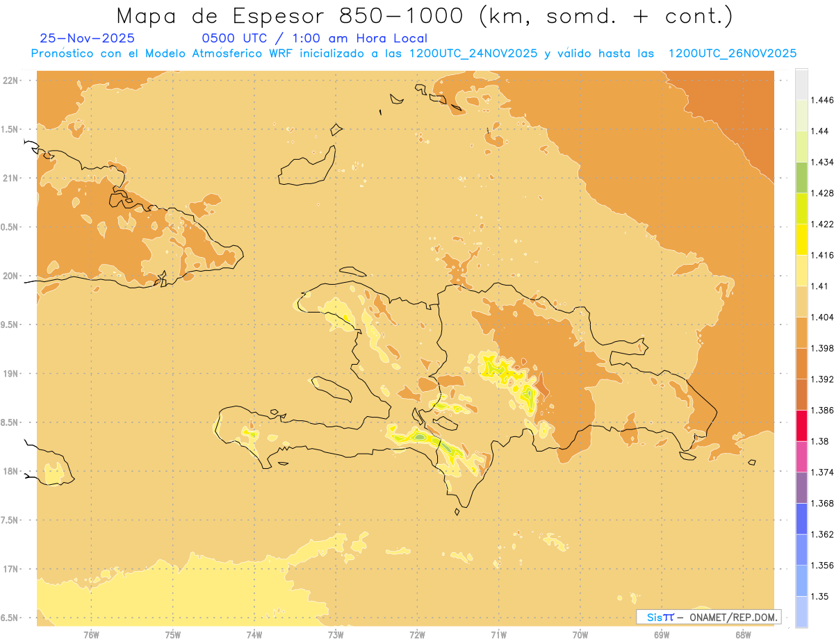The height and width of the screenshot is (644, 834).
Task: Click the red legend swatch between 1.38 and 1.386
Action: 801,426
